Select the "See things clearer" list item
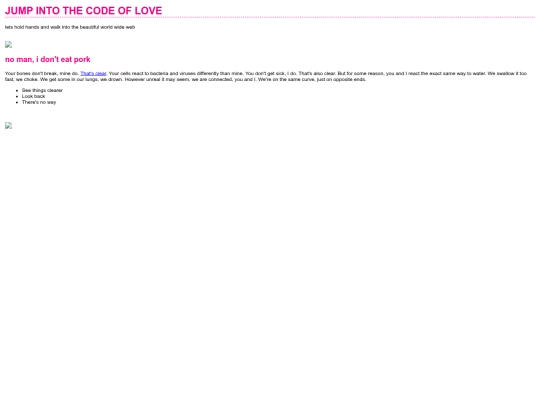This screenshot has width=540, height=405. 42,90
